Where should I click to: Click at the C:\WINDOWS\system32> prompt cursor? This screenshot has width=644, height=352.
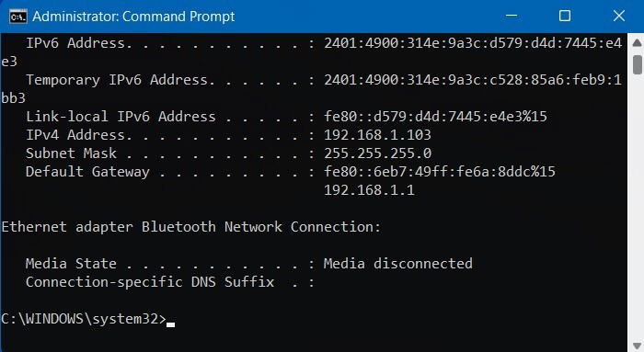click(x=170, y=324)
